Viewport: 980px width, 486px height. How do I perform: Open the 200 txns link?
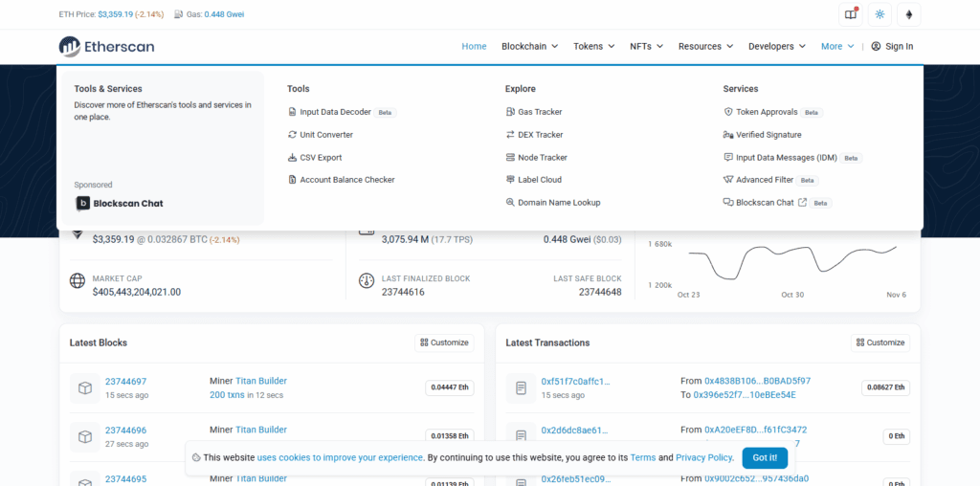tap(227, 395)
